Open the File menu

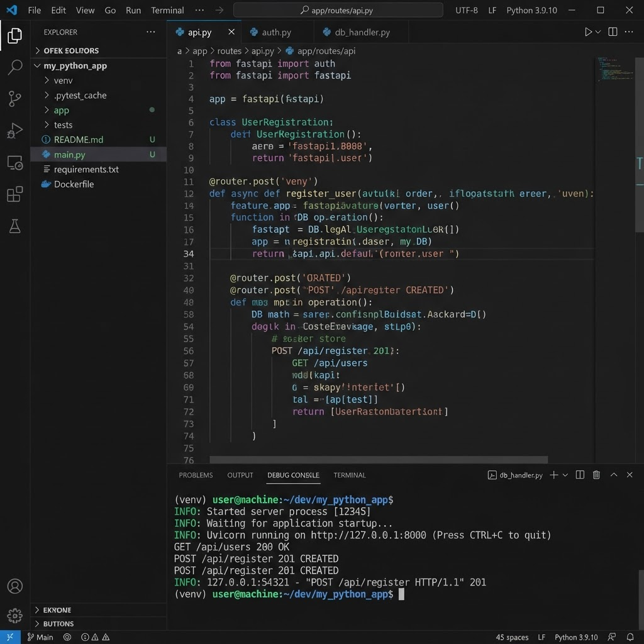[x=35, y=10]
